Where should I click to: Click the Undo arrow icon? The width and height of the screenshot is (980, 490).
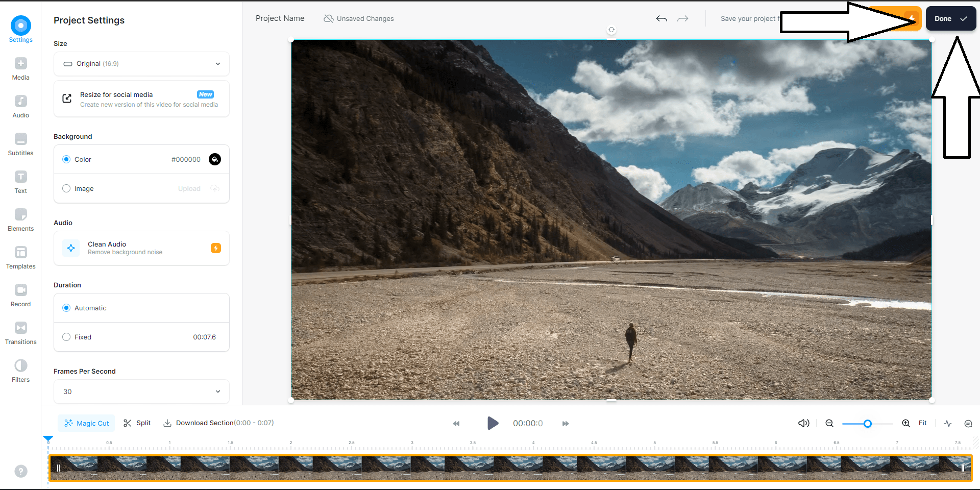[x=661, y=18]
